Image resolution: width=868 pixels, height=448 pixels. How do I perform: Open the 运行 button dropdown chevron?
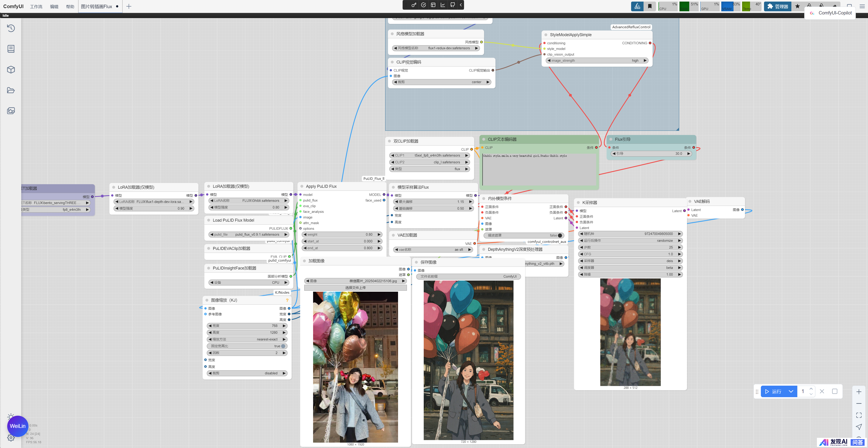click(791, 392)
